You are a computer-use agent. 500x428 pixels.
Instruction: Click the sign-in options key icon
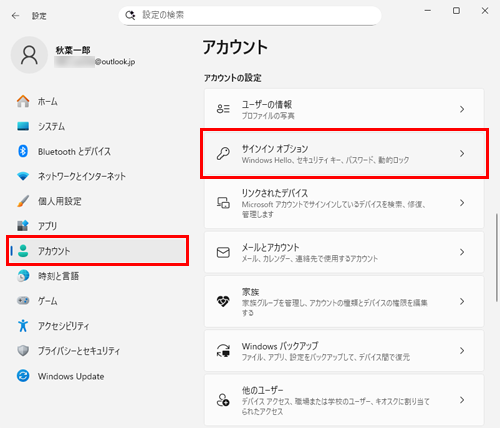[223, 154]
